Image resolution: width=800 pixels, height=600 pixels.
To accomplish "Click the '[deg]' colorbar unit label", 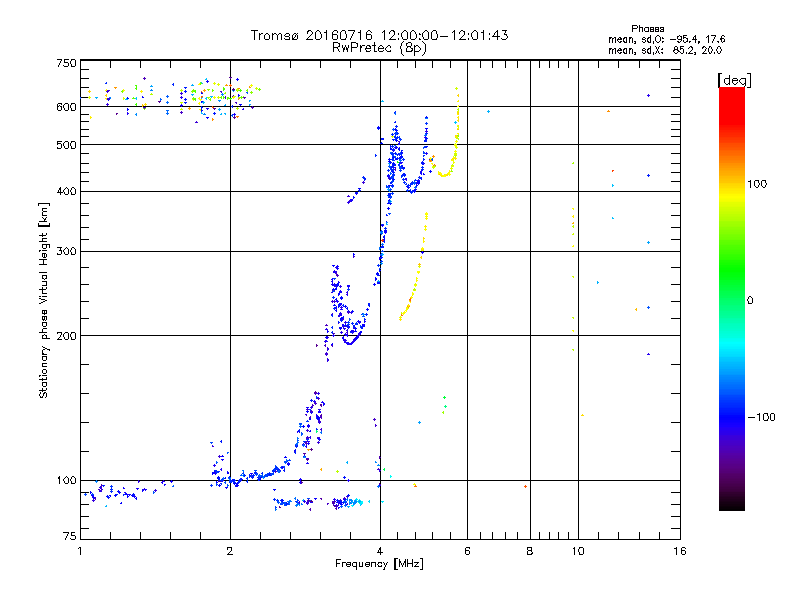I will (x=734, y=81).
